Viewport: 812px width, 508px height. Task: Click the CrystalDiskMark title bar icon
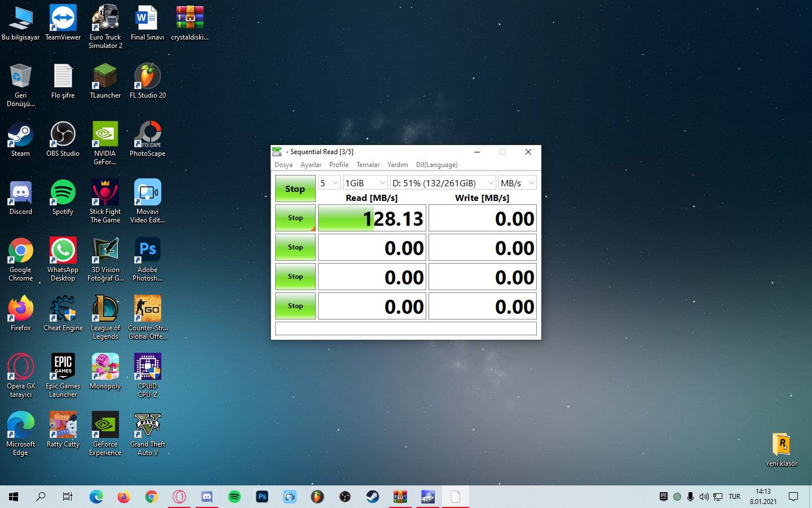pyautogui.click(x=277, y=152)
